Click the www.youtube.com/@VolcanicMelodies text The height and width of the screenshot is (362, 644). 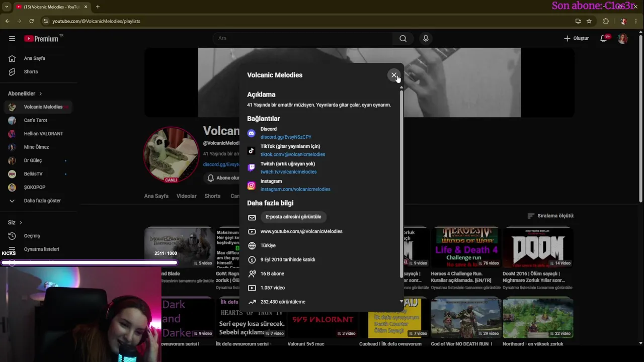pos(301,232)
